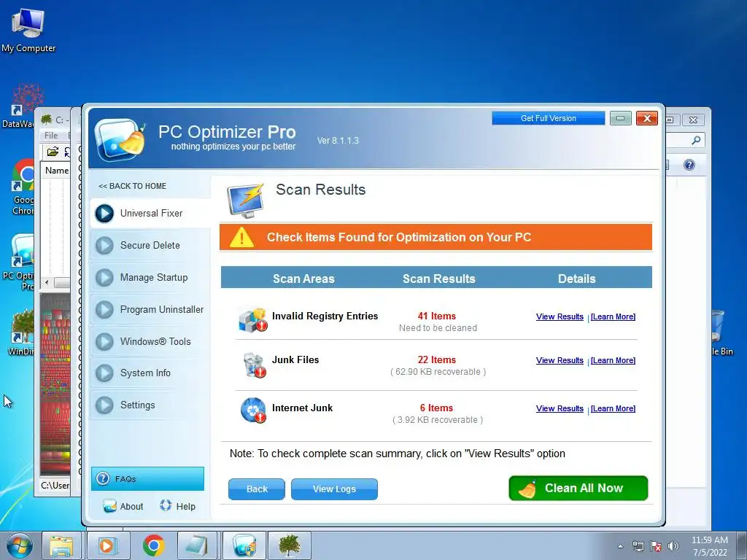Click the PC Optimizer Pro taskbar icon
Viewport: 747px width, 560px height.
(x=245, y=545)
